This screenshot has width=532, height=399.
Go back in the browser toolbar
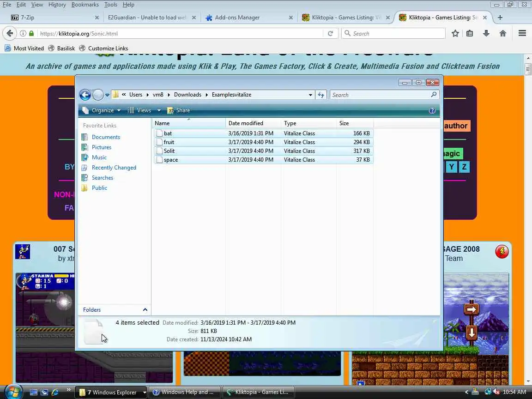[x=10, y=33]
